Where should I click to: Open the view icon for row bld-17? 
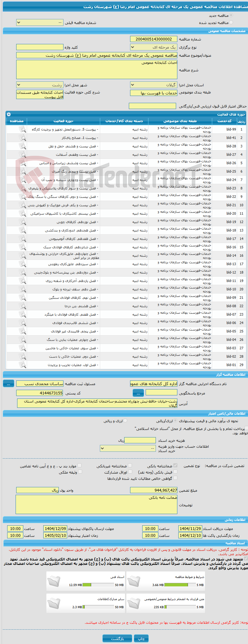pyautogui.click(x=22, y=239)
